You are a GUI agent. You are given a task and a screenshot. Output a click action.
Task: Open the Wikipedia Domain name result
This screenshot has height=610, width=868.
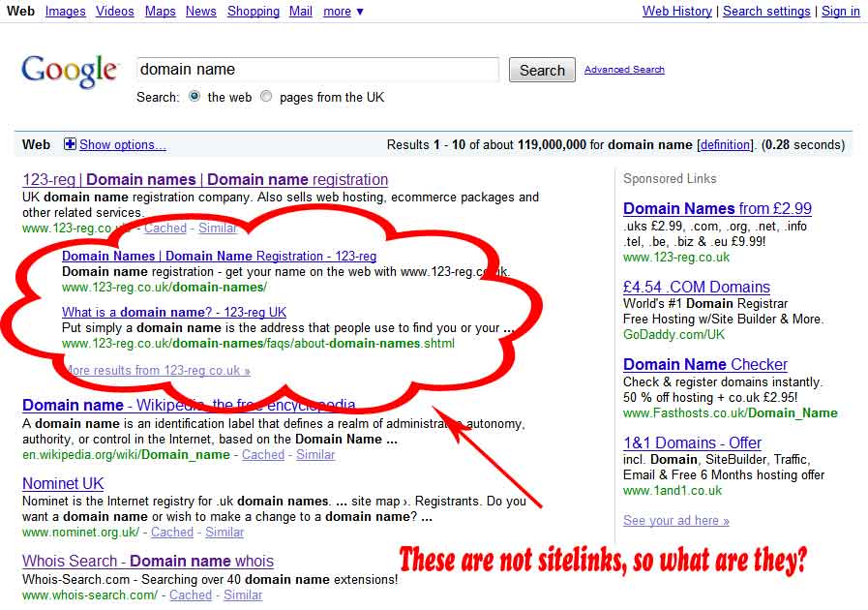[x=189, y=405]
